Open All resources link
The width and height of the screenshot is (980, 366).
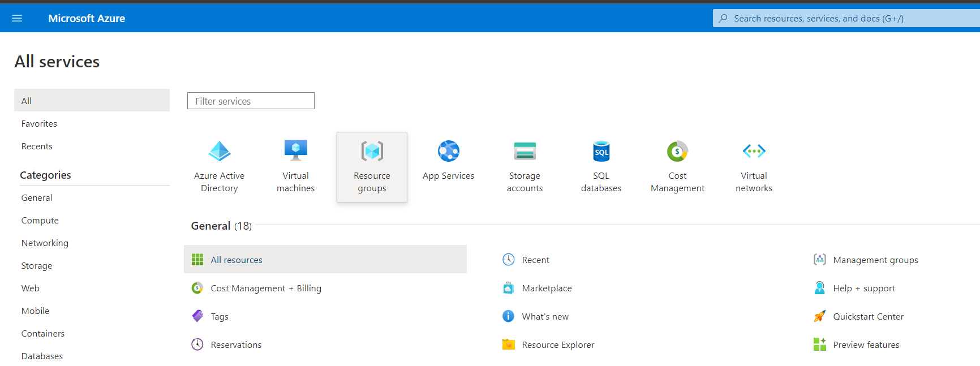tap(237, 260)
